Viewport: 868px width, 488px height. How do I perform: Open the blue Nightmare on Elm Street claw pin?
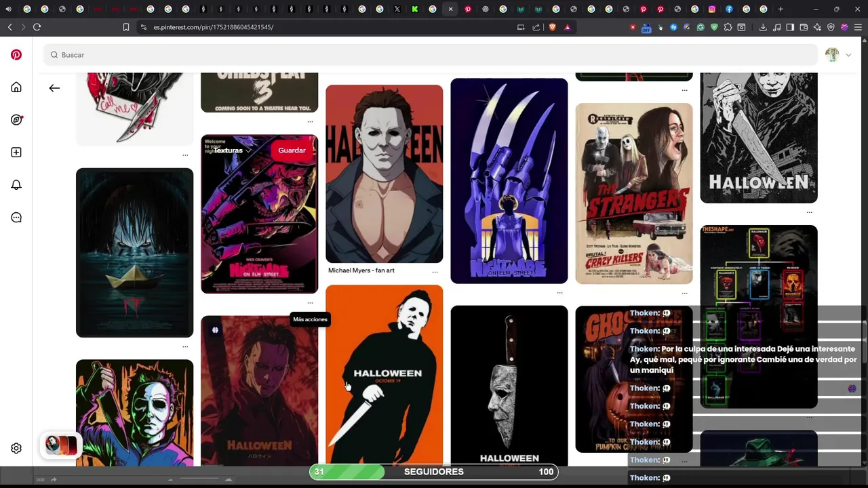click(x=509, y=181)
